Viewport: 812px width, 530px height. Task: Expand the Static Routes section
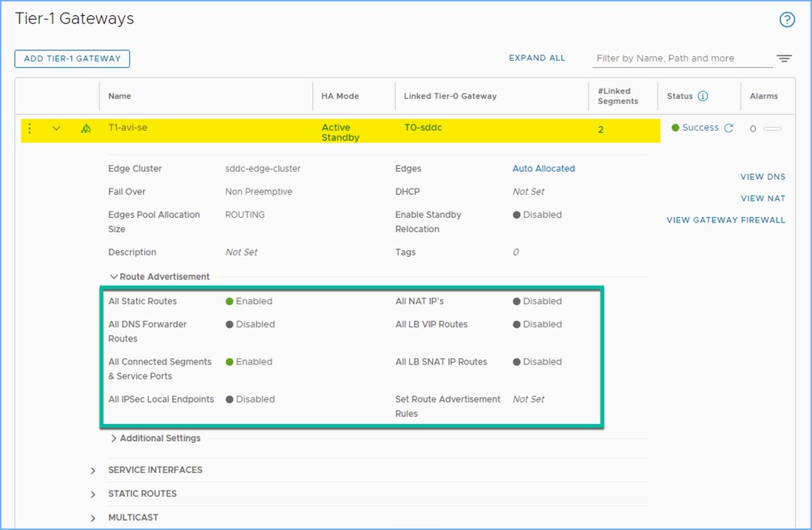pyautogui.click(x=94, y=494)
